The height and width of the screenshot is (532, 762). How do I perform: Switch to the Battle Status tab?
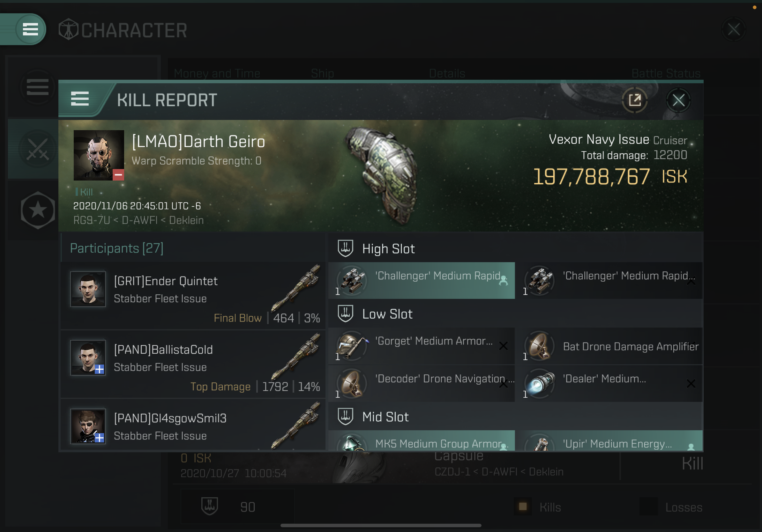coord(666,73)
